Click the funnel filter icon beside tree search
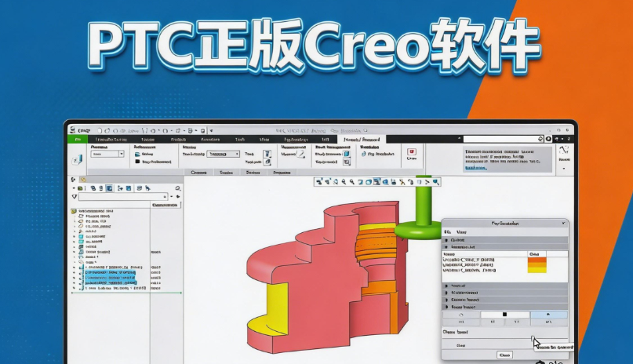Viewport: 633px width, 364px height. tap(75, 197)
